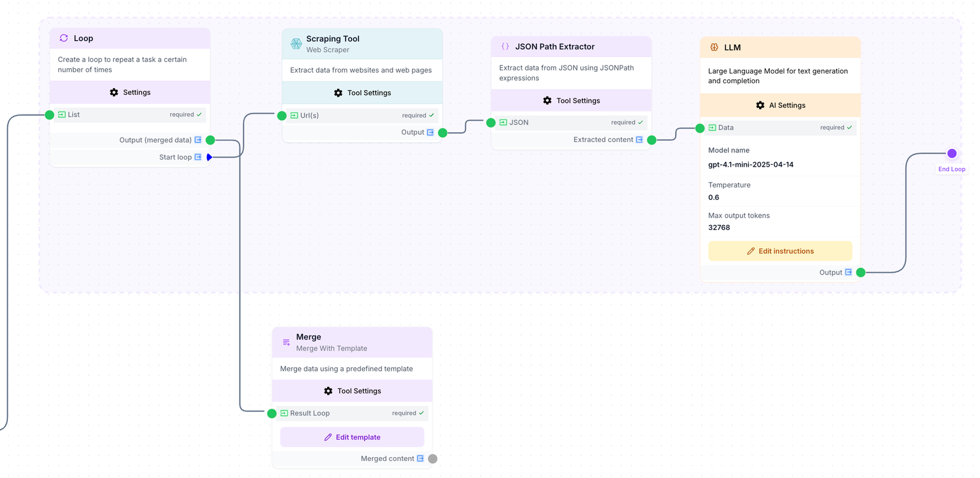Screen dimensions: 980x478
Task: Click the Output (merged data) export icon
Action: point(198,140)
